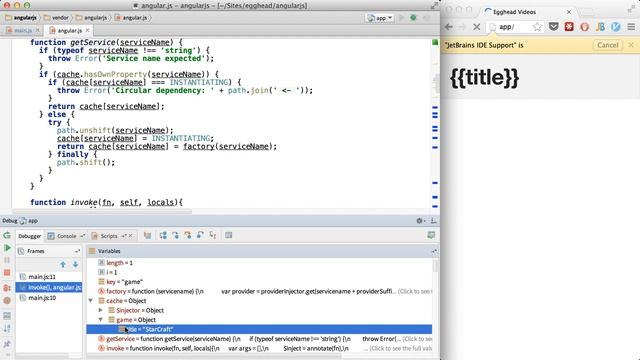
Task: Close the main.js editor tab
Action: [x=38, y=31]
